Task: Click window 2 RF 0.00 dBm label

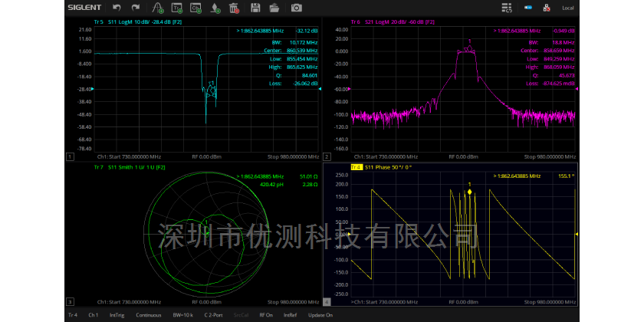Action: pos(464,157)
